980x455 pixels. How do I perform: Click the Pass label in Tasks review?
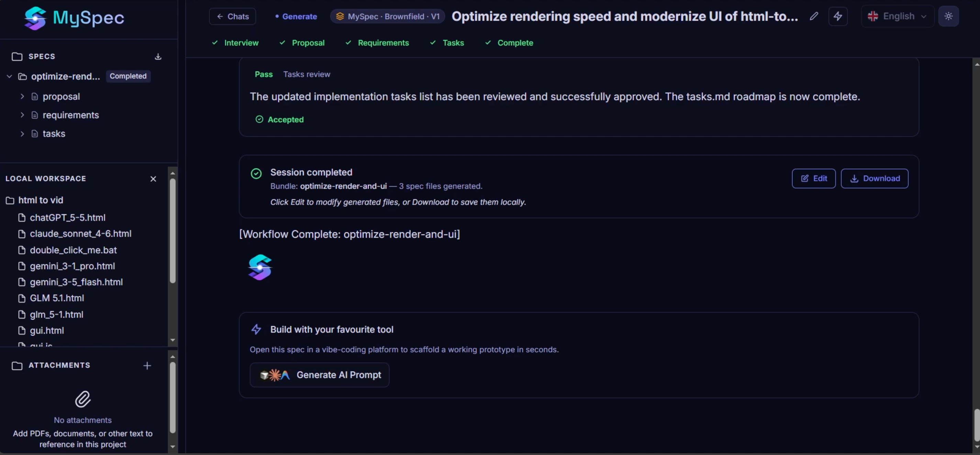(264, 74)
